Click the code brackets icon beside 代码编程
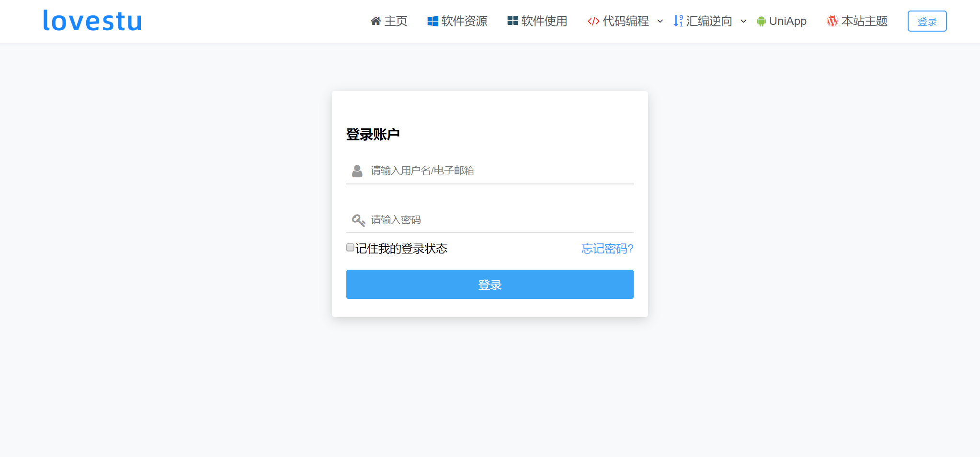The image size is (980, 457). click(x=593, y=21)
